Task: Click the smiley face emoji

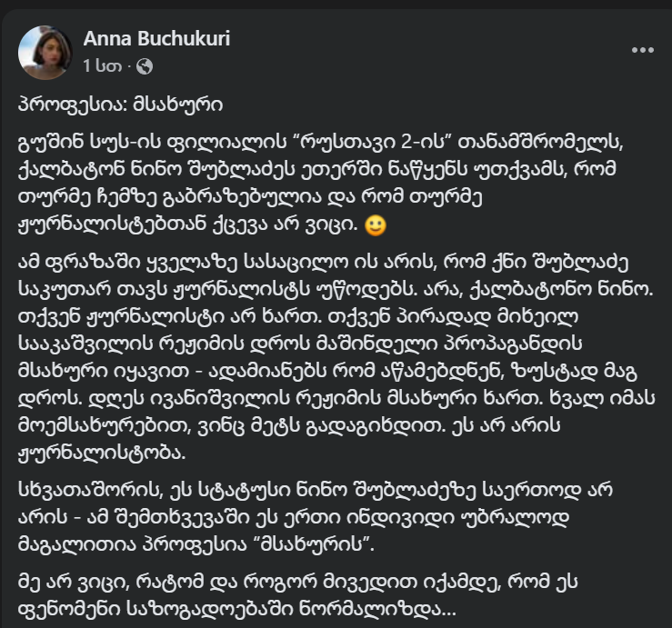Action: point(371,223)
